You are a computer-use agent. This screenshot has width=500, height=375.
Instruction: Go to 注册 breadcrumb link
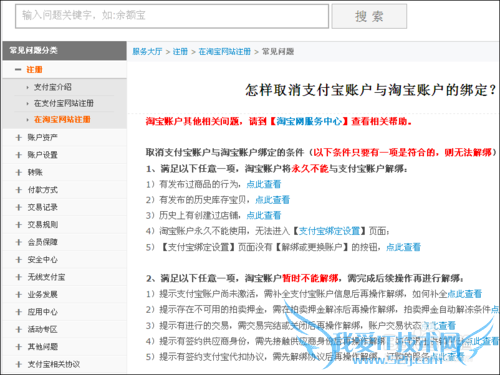[180, 52]
